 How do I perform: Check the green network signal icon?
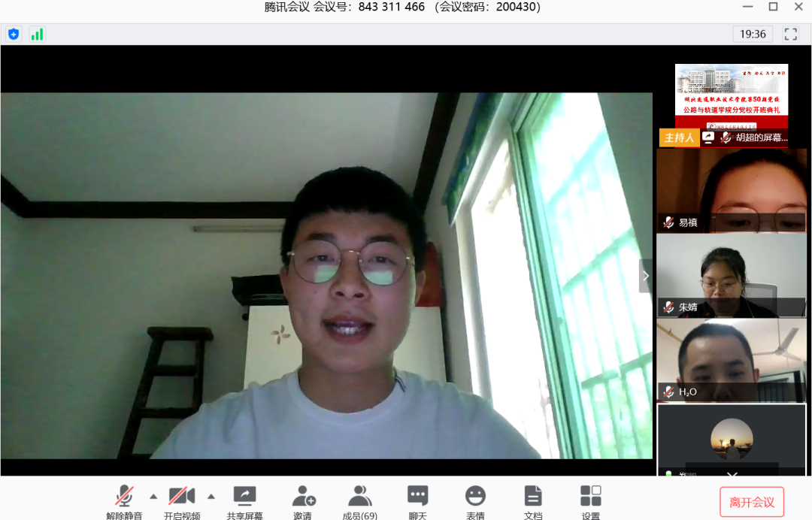pos(37,34)
